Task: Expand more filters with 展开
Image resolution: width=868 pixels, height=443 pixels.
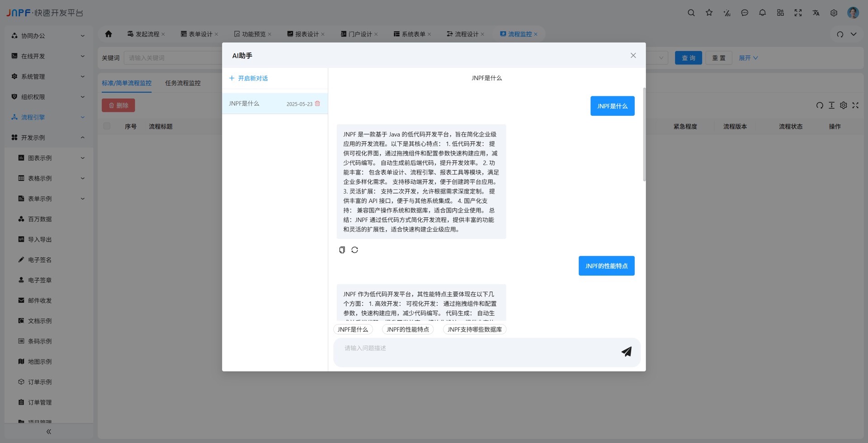Action: click(x=748, y=58)
